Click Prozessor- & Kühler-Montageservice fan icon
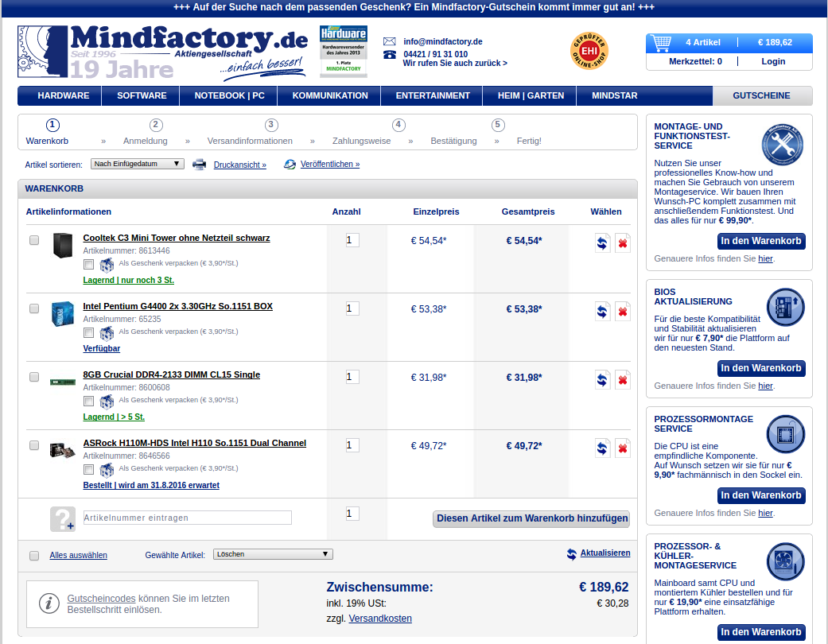 [785, 561]
